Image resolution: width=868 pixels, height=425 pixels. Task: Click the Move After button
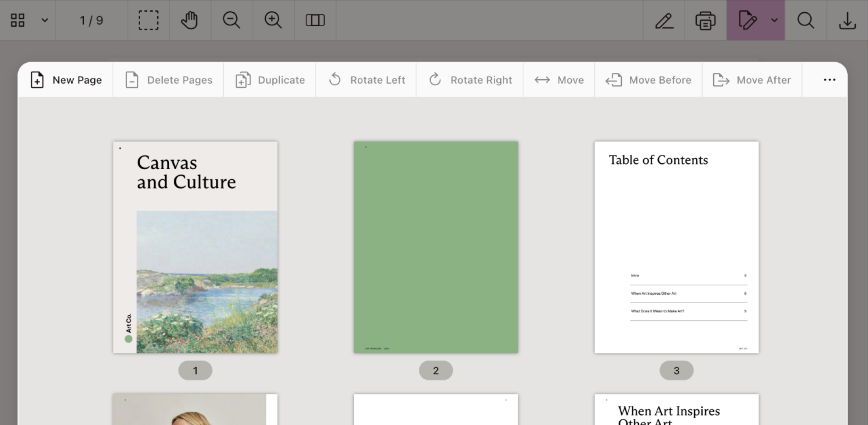[752, 80]
